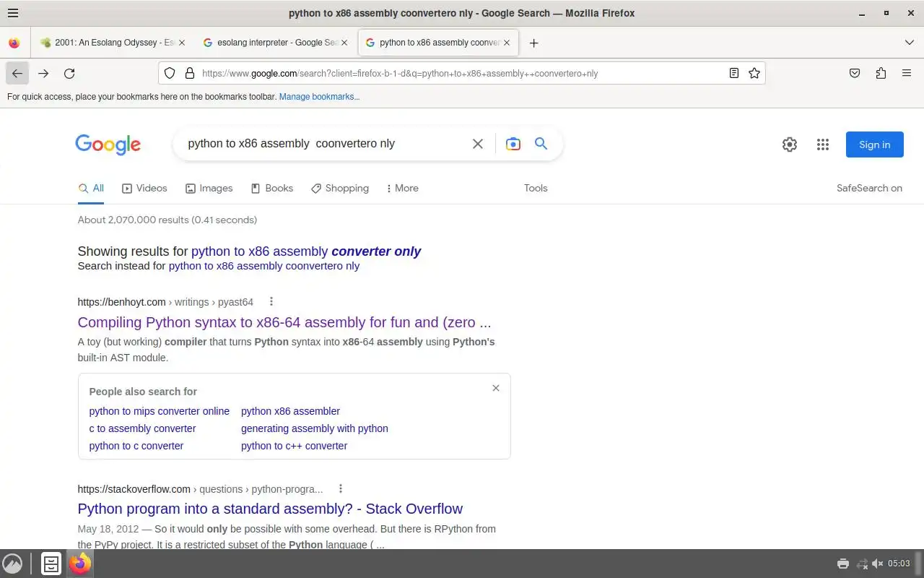Go to the Google logo homepage
Image resolution: width=924 pixels, height=578 pixels.
[x=108, y=144]
